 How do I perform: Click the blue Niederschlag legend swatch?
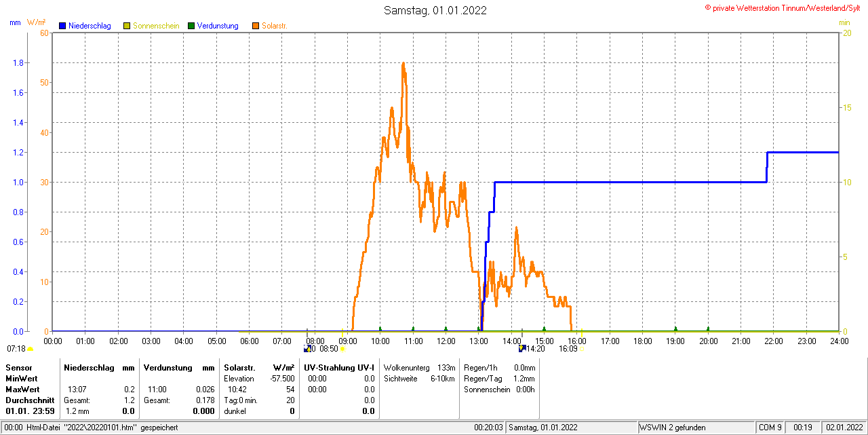point(62,26)
